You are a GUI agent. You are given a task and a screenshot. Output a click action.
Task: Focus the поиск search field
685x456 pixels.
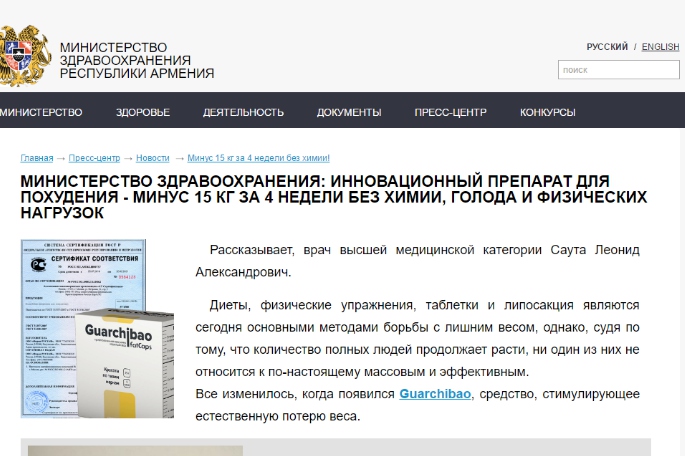619,70
